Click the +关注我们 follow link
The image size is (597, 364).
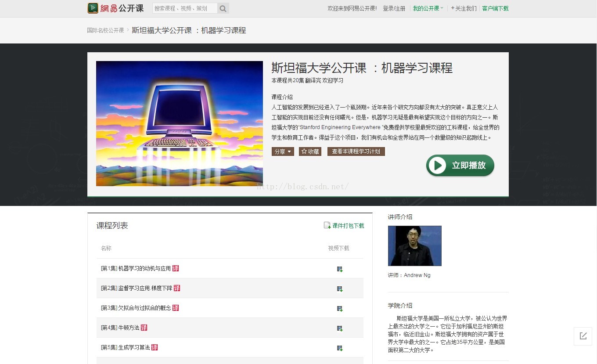[464, 8]
